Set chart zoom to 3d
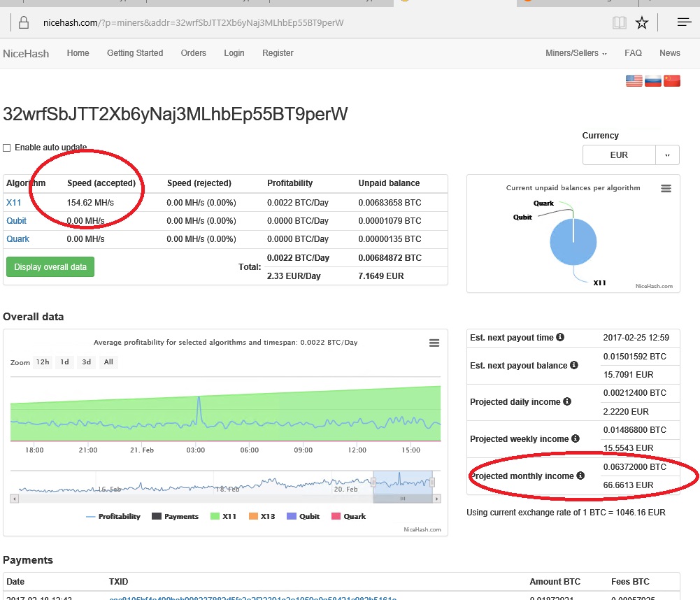 point(87,362)
